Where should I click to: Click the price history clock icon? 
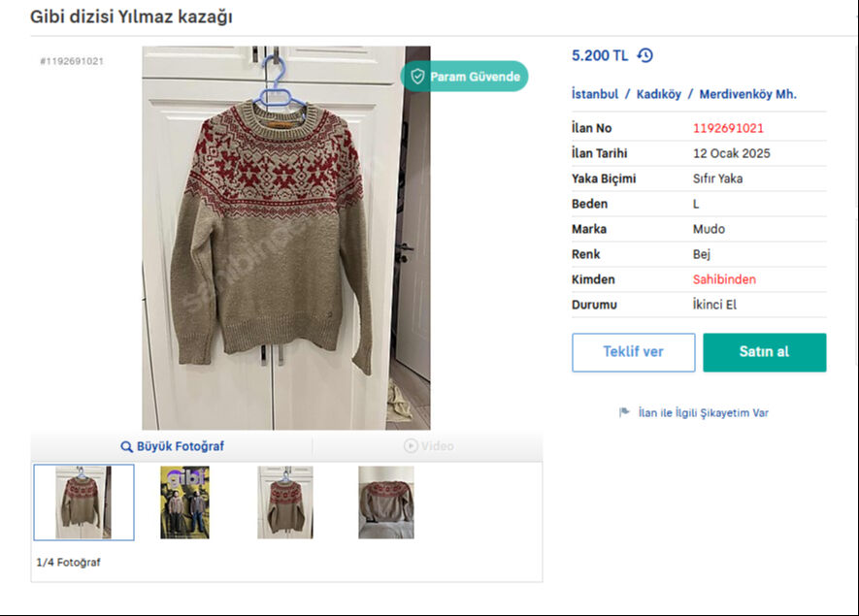pyautogui.click(x=645, y=55)
